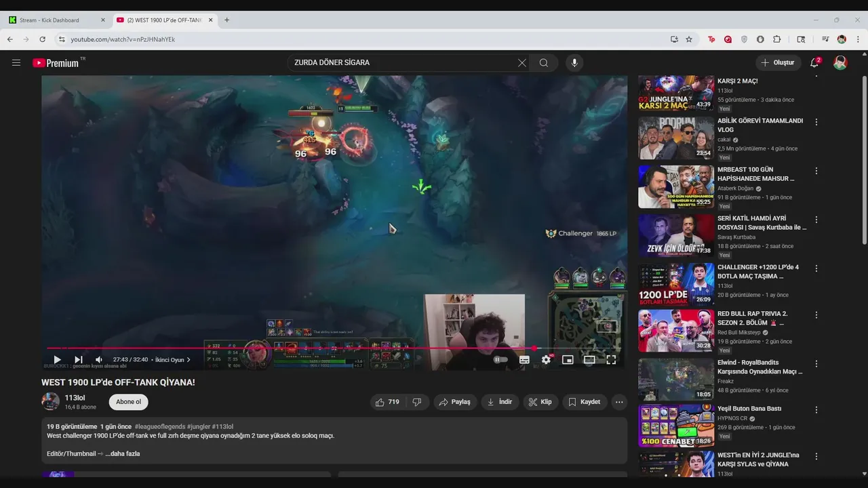Skip to the next video
The height and width of the screenshot is (488, 868).
(x=78, y=360)
